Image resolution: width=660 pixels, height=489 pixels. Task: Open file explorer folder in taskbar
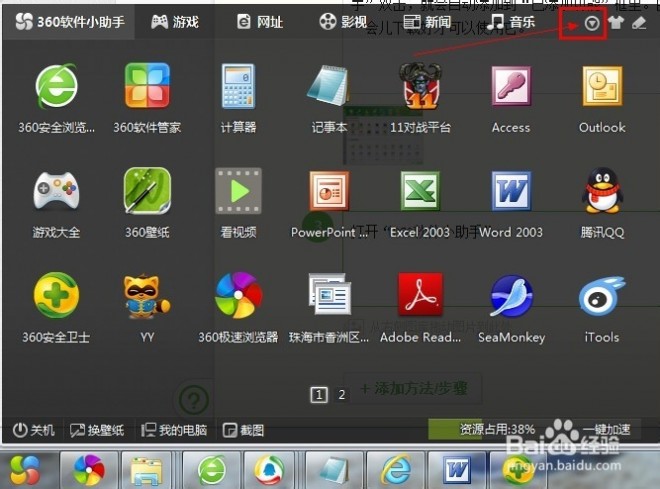tap(146, 470)
